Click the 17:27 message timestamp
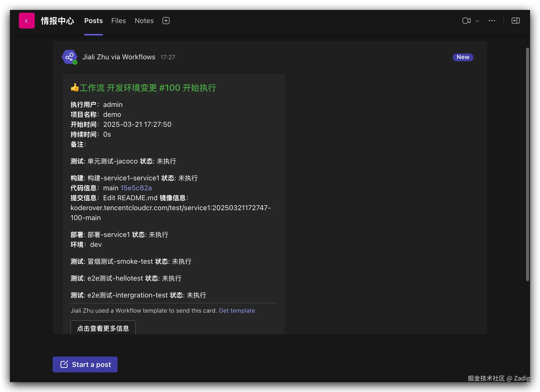This screenshot has height=392, width=540. (168, 57)
